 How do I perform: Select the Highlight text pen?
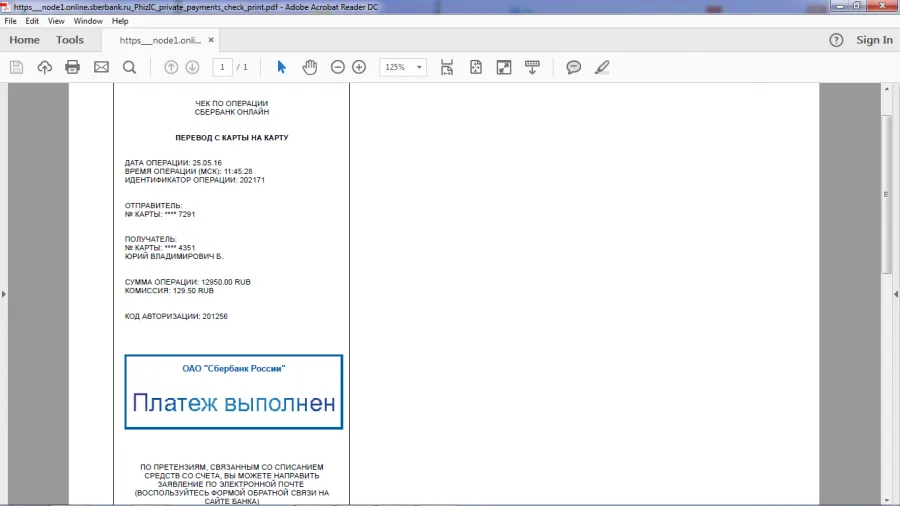(x=602, y=67)
